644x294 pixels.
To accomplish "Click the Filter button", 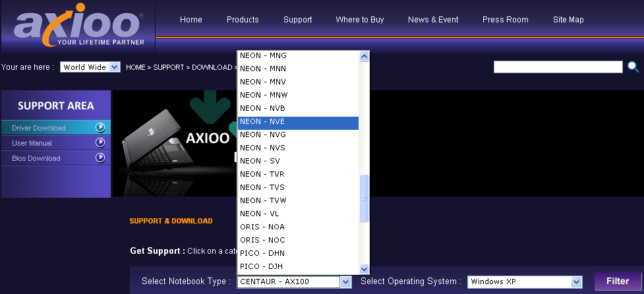I will (618, 281).
